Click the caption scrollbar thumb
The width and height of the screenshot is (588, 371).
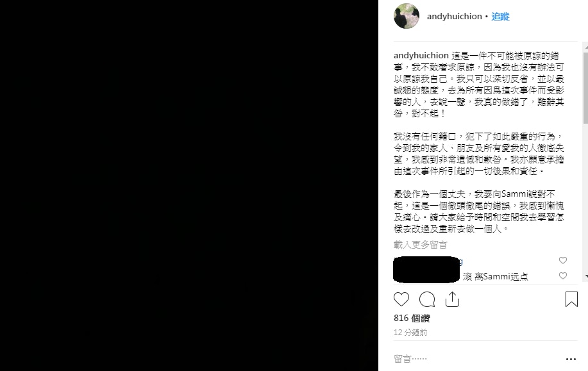585,88
